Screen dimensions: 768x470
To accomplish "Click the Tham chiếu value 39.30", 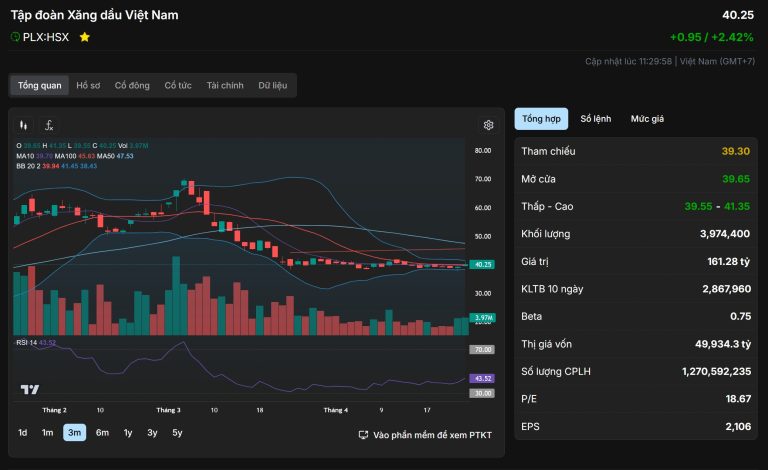I will [736, 151].
